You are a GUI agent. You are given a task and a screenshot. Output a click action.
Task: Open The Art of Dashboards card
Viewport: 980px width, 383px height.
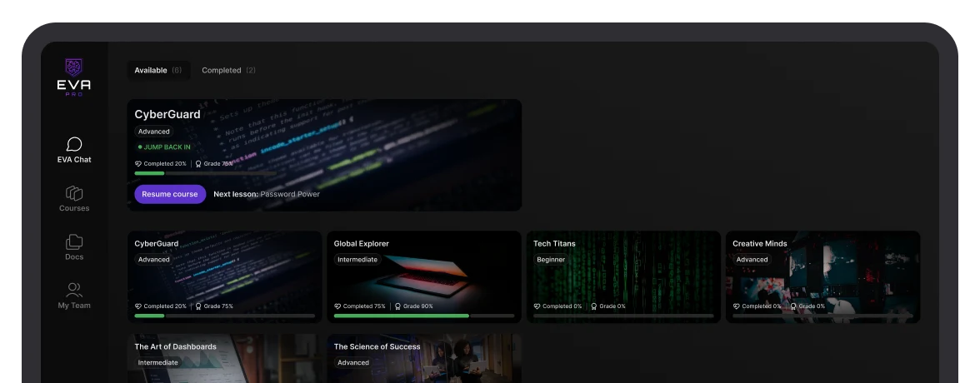(224, 359)
